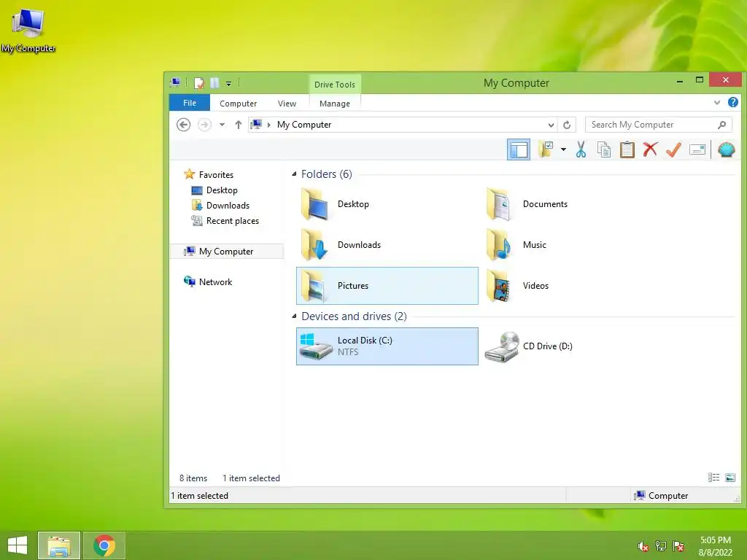Click the network tray icon
Screen dimensions: 747x560
[x=661, y=546]
